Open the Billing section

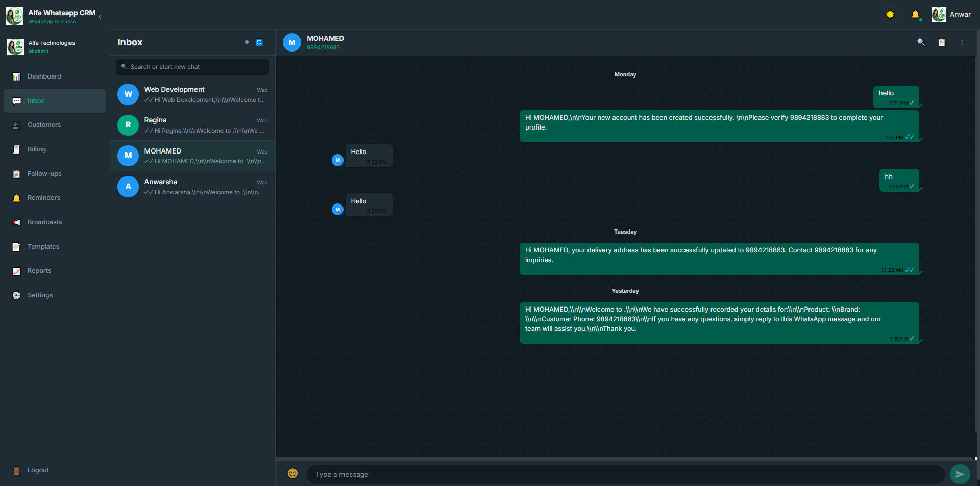point(55,149)
